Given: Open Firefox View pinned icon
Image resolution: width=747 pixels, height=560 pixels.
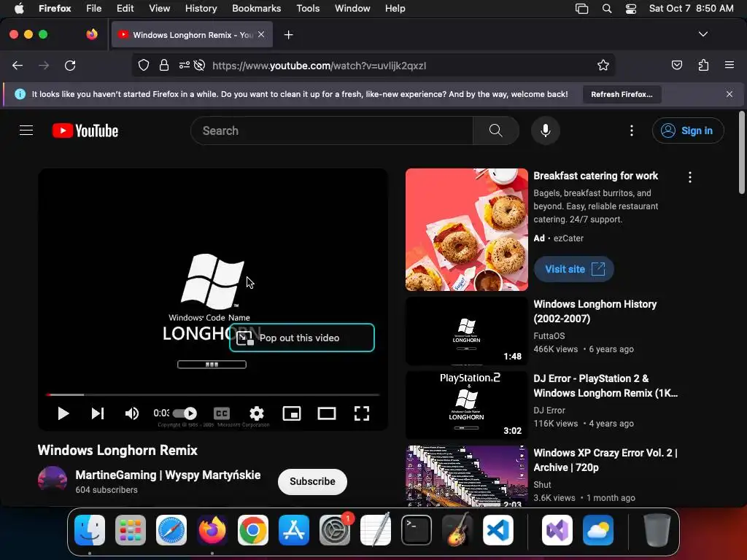Looking at the screenshot, I should pyautogui.click(x=92, y=34).
